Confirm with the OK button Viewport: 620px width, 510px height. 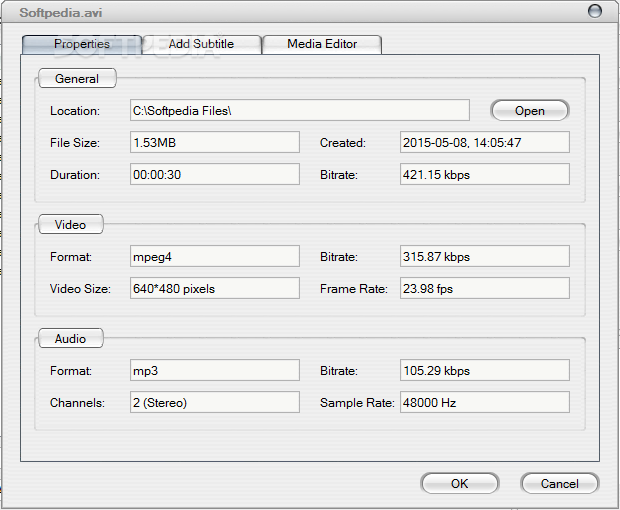(459, 484)
